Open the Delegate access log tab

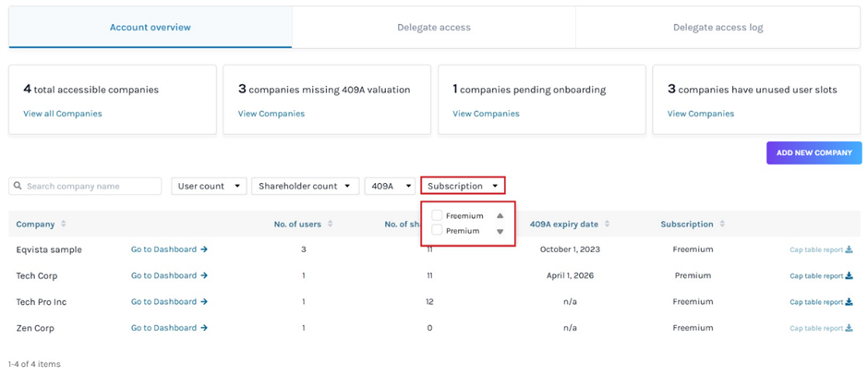717,28
